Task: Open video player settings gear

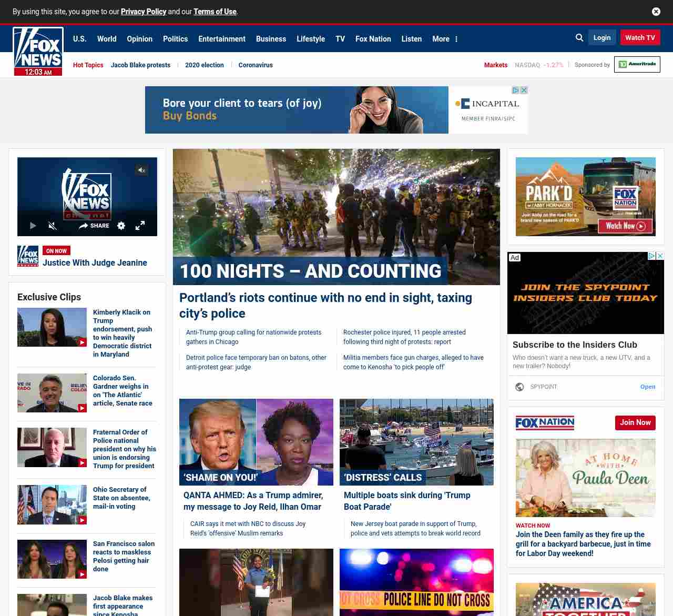Action: click(x=121, y=226)
